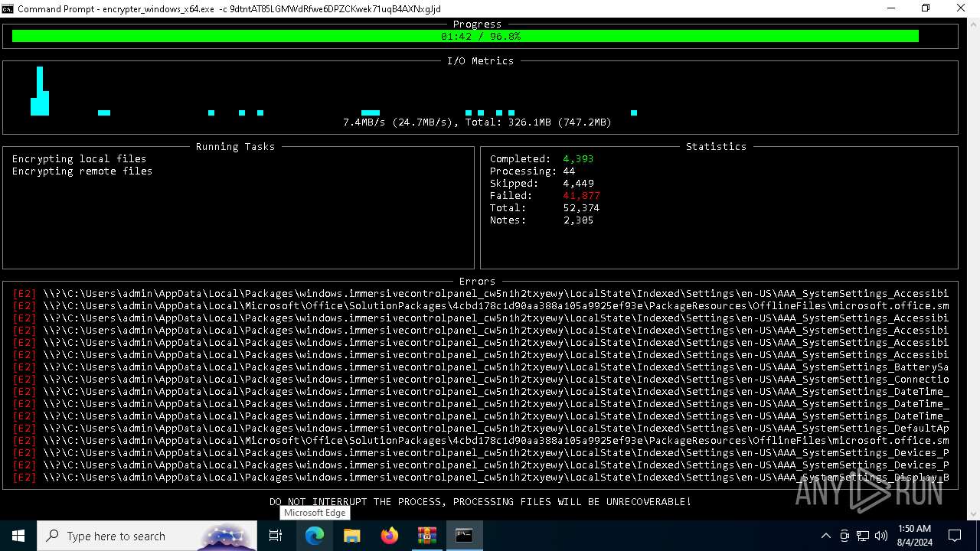
Task: Click the Microsoft Edge tooltip
Action: coord(315,513)
